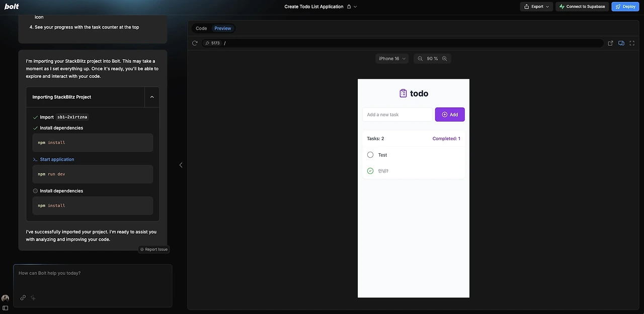Open the user avatar menu

pyautogui.click(x=5, y=298)
